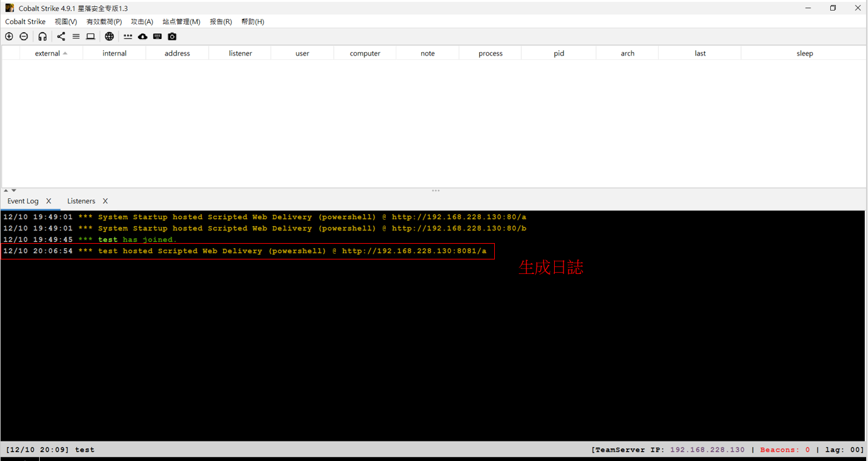Collapse top pane with up arrow
The image size is (868, 461).
click(x=6, y=190)
